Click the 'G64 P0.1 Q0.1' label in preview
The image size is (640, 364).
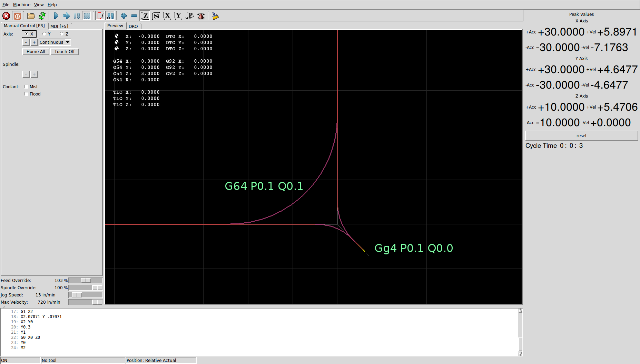[x=264, y=186]
